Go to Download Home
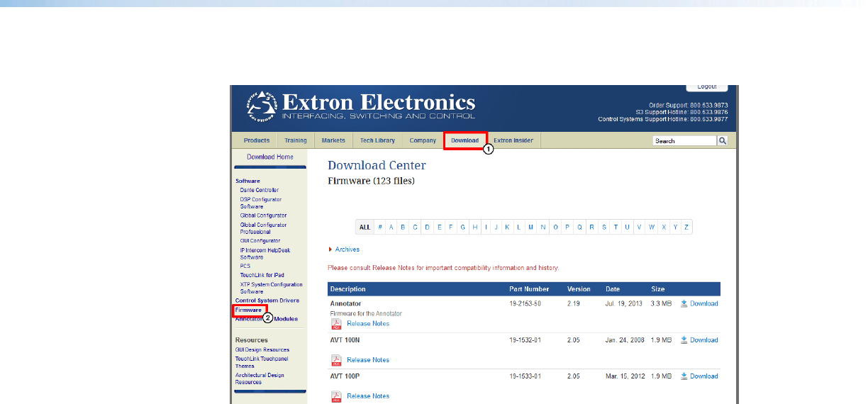The width and height of the screenshot is (868, 404). coord(269,157)
